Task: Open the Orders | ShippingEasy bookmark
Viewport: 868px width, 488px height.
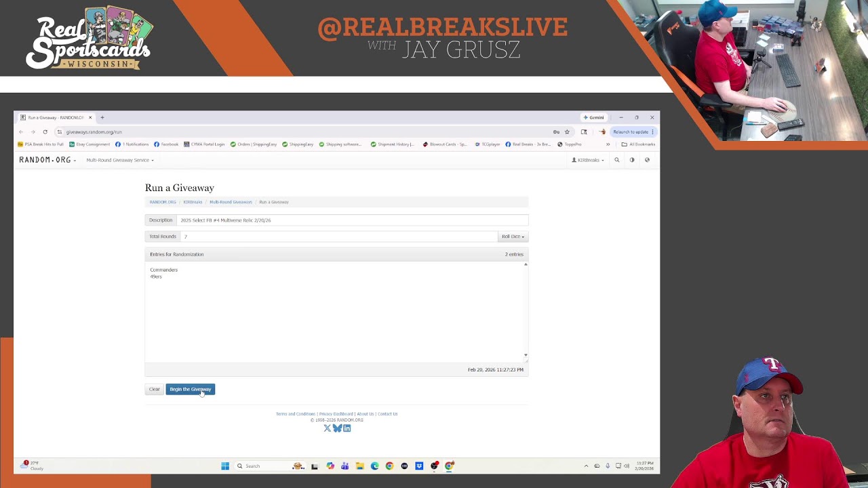Action: pyautogui.click(x=254, y=144)
